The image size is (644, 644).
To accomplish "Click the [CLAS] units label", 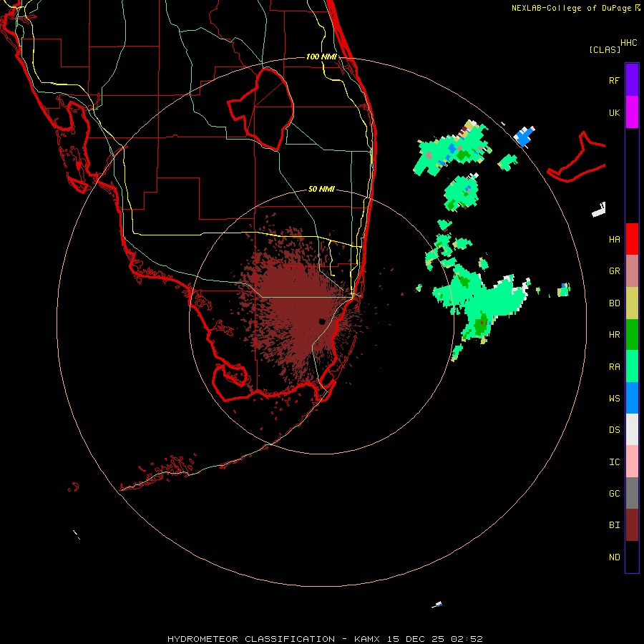I will point(605,49).
